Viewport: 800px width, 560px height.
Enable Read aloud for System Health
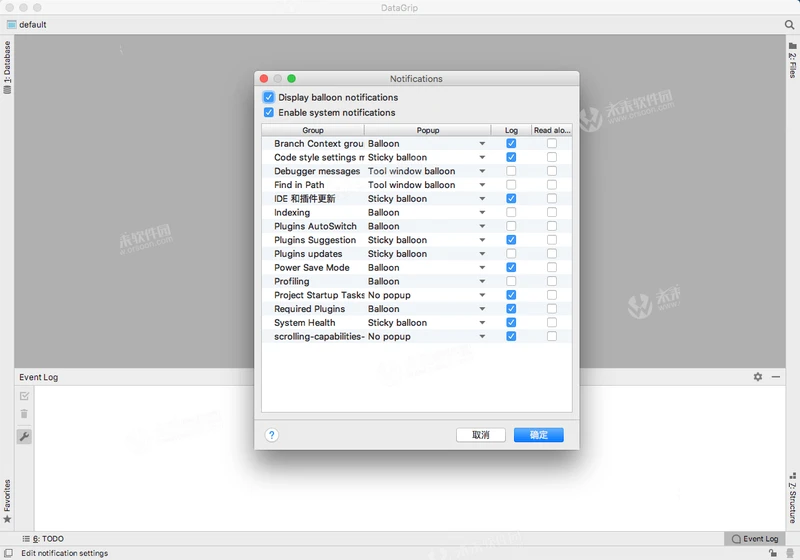point(552,322)
